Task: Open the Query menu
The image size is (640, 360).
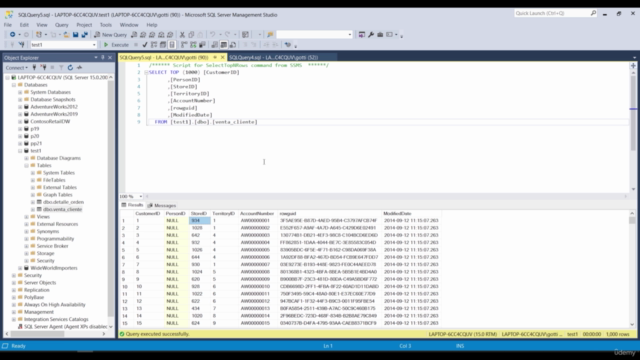Action: [x=62, y=25]
